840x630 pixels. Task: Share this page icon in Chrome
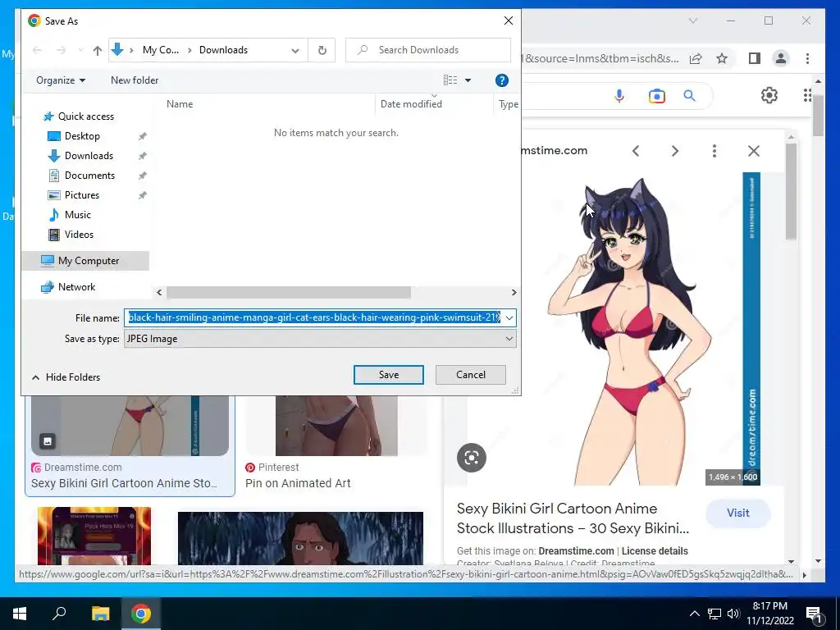click(x=696, y=58)
